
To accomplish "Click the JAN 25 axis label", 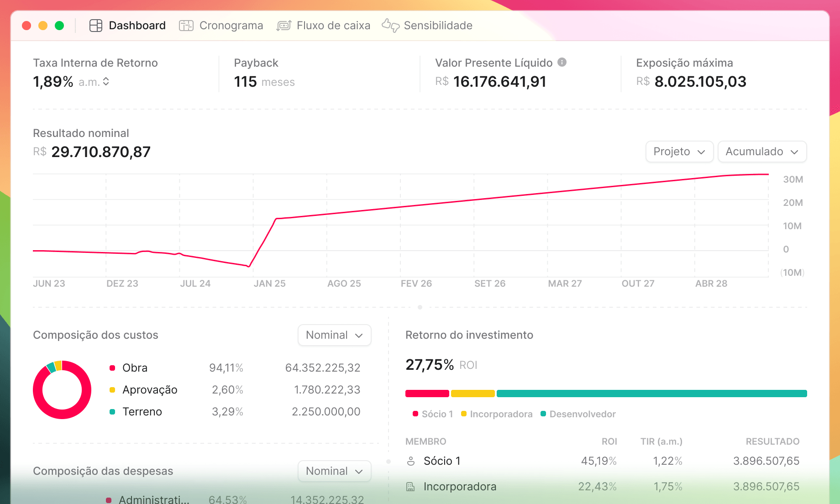I will [x=269, y=283].
